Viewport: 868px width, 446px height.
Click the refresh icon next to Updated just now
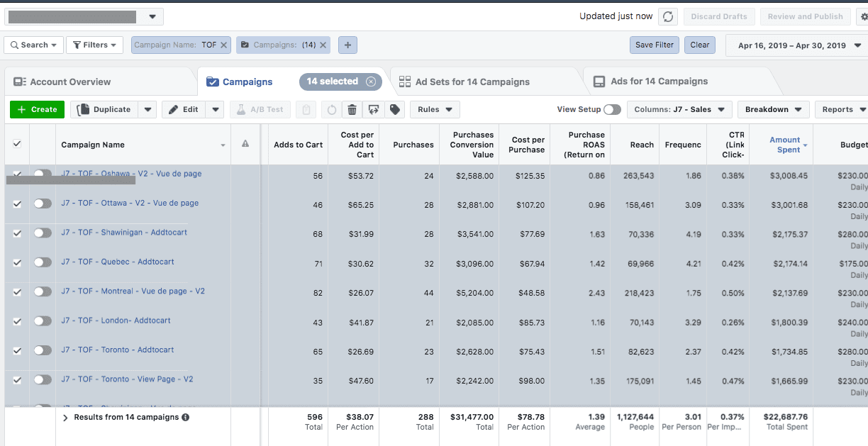[669, 16]
